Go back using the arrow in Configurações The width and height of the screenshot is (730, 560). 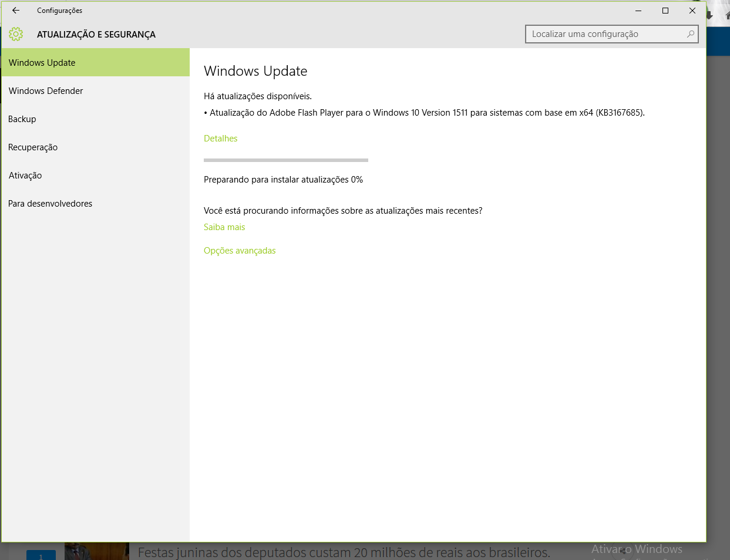tap(16, 11)
